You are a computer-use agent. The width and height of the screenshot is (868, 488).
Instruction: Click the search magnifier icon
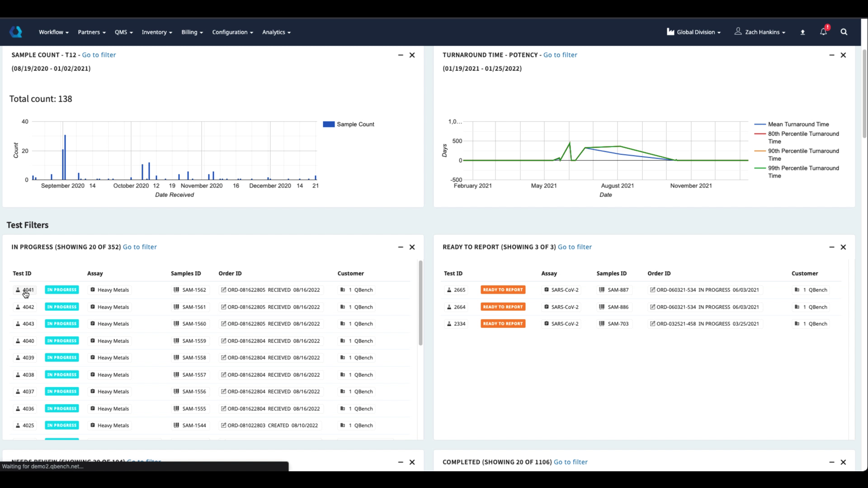coord(844,32)
